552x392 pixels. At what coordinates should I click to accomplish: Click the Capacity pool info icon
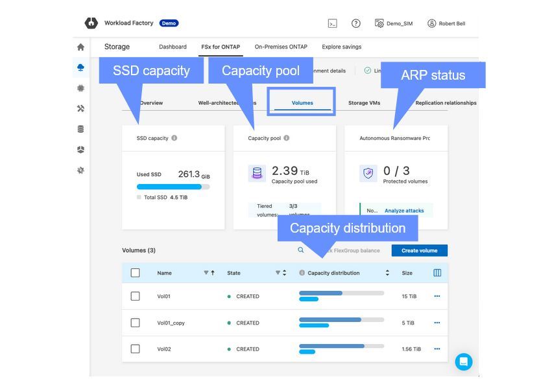coord(287,138)
